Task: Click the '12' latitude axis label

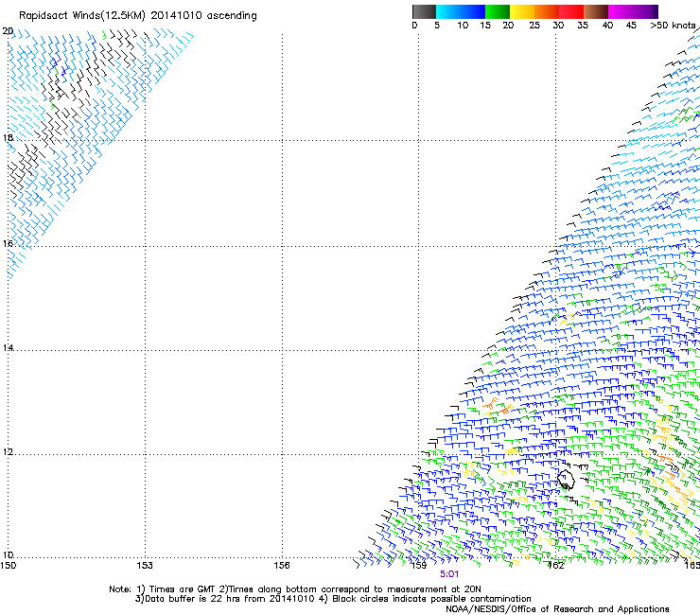Action: 8,452
